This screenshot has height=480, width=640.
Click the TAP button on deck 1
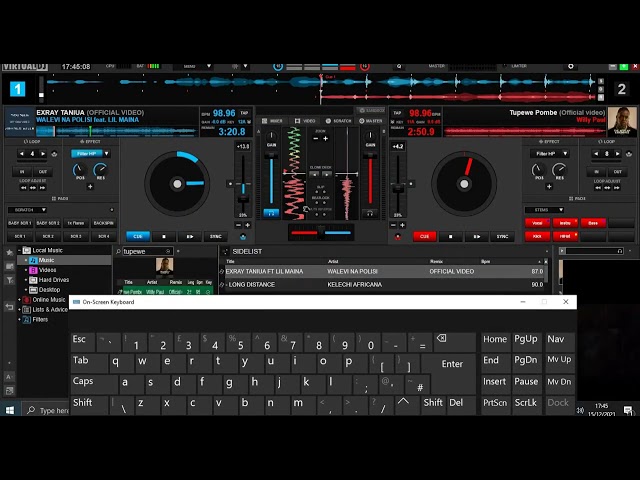(x=244, y=113)
